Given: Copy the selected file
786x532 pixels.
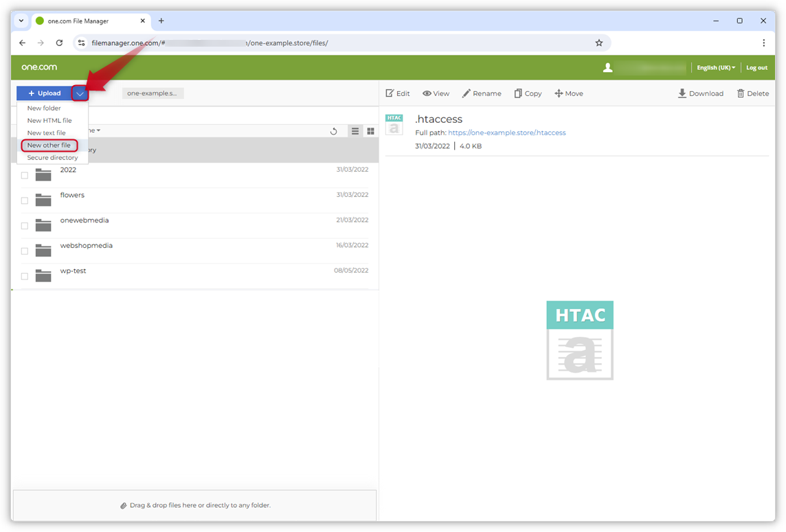Looking at the screenshot, I should click(x=528, y=93).
